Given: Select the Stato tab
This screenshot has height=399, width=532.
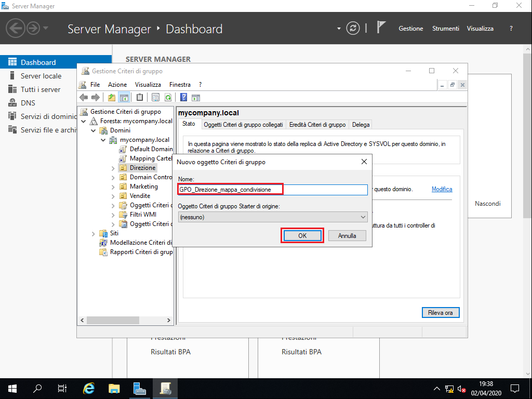Looking at the screenshot, I should 189,124.
